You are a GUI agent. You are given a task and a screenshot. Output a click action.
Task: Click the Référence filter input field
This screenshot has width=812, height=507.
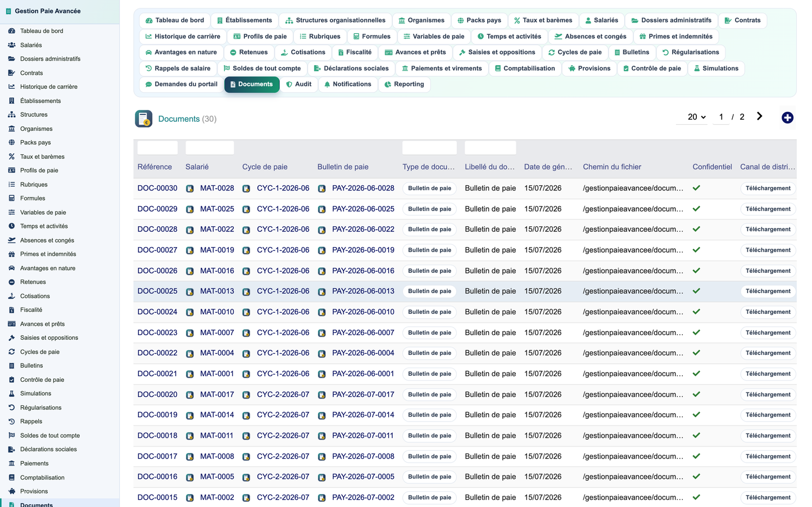click(x=157, y=148)
